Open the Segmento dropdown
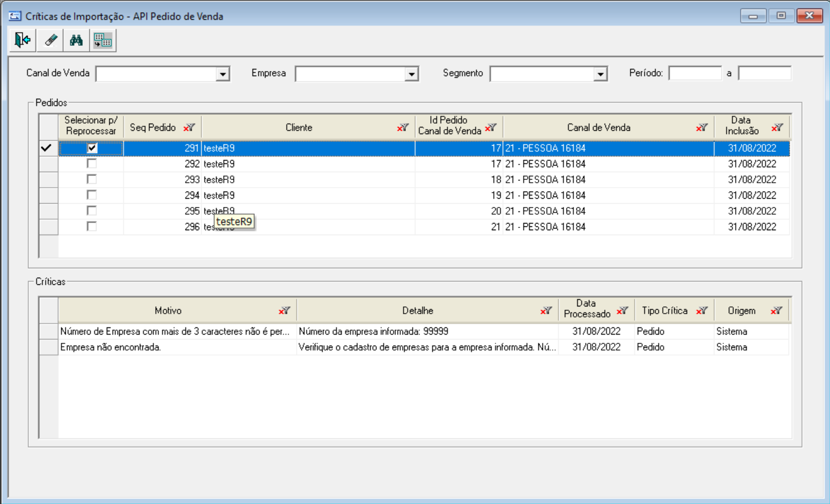The height and width of the screenshot is (504, 830). point(600,73)
